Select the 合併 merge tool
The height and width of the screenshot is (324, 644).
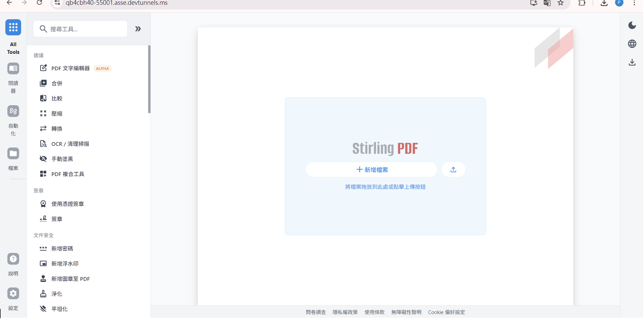[57, 83]
